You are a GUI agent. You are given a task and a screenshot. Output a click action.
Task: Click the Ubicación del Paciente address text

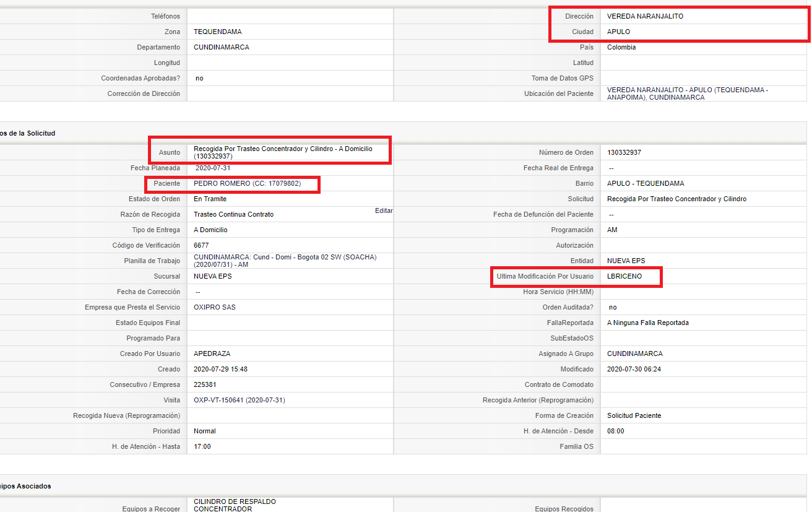pos(688,93)
